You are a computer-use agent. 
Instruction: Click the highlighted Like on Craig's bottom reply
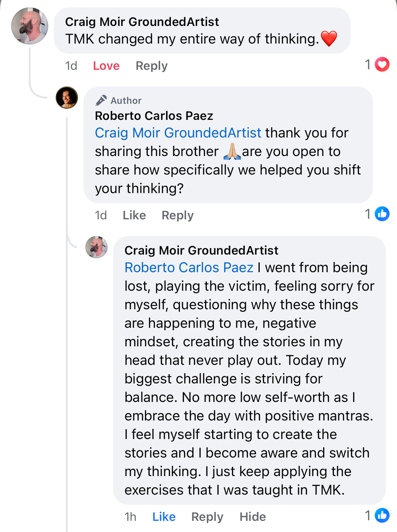(x=164, y=516)
